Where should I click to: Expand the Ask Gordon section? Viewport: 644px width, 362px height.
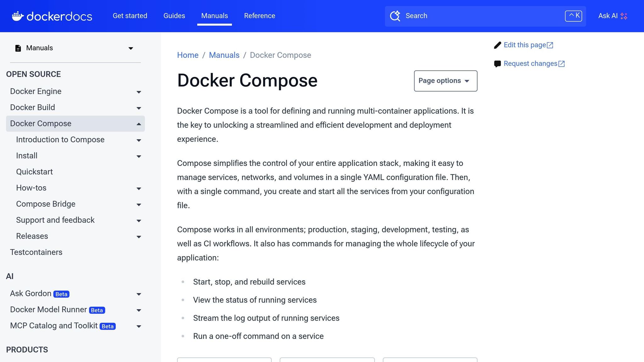point(139,294)
